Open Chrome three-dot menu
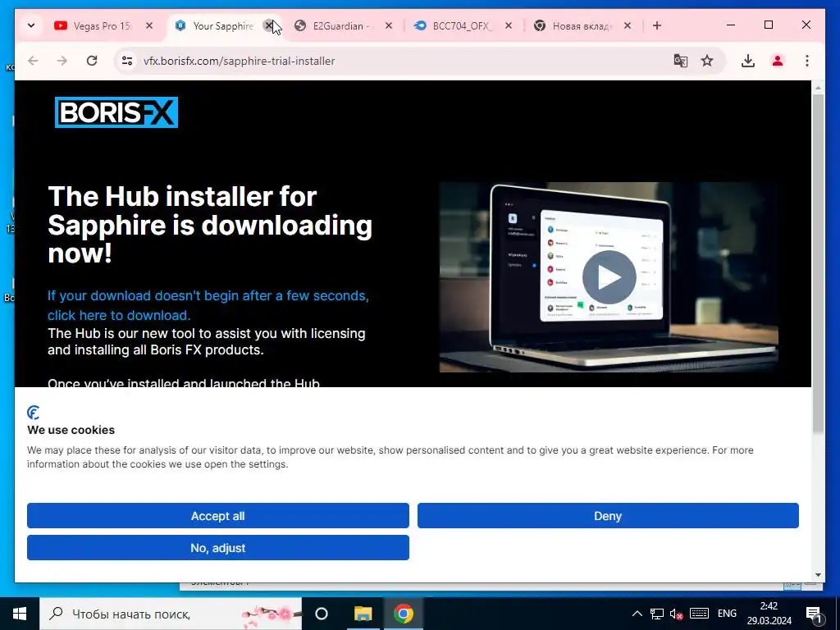 coord(807,61)
